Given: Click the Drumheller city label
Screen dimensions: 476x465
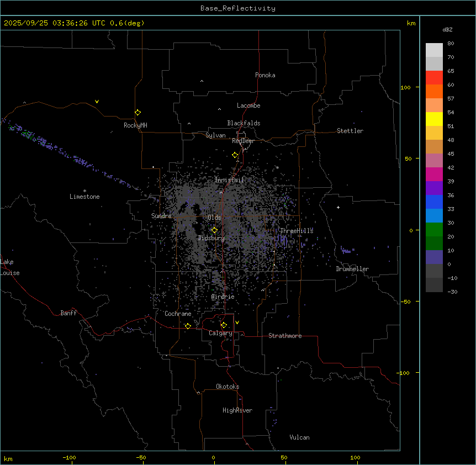Looking at the screenshot, I should (x=352, y=269).
